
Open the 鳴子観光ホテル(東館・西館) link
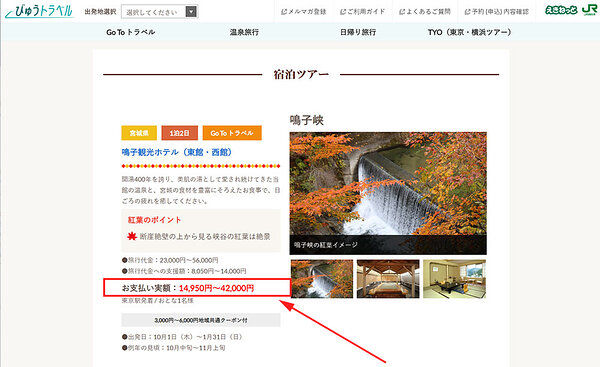click(x=177, y=152)
